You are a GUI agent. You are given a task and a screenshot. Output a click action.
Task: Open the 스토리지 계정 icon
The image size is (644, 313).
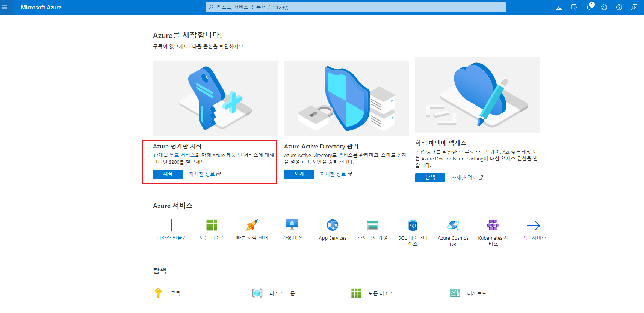point(373,225)
